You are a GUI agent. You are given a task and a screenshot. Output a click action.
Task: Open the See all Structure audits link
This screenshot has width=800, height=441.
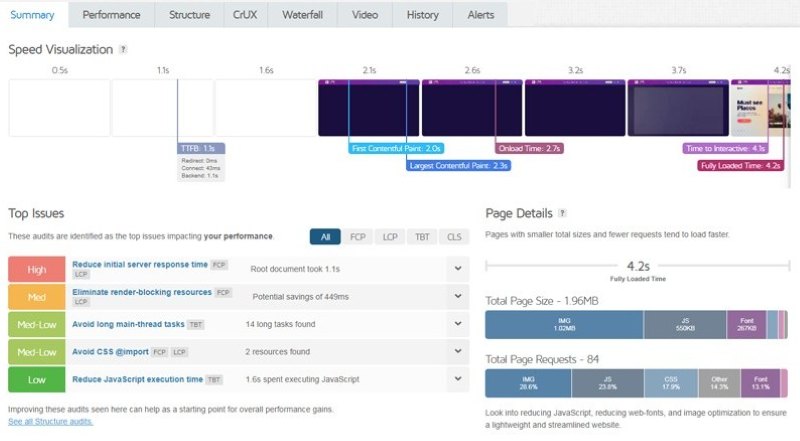50,422
